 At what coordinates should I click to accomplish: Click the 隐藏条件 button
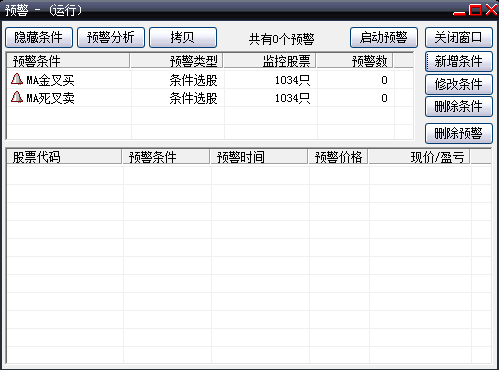coord(39,38)
